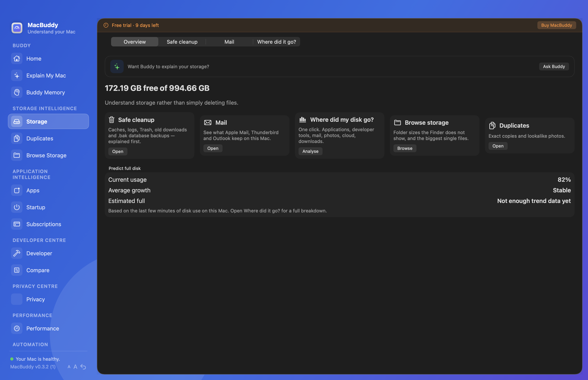Switch to the Overview tab
Screen dimensions: 588x380
click(135, 42)
